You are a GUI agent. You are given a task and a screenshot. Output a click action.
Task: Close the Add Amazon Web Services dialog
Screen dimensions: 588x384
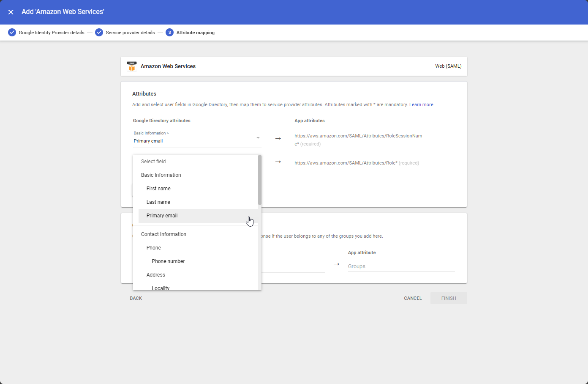point(11,12)
